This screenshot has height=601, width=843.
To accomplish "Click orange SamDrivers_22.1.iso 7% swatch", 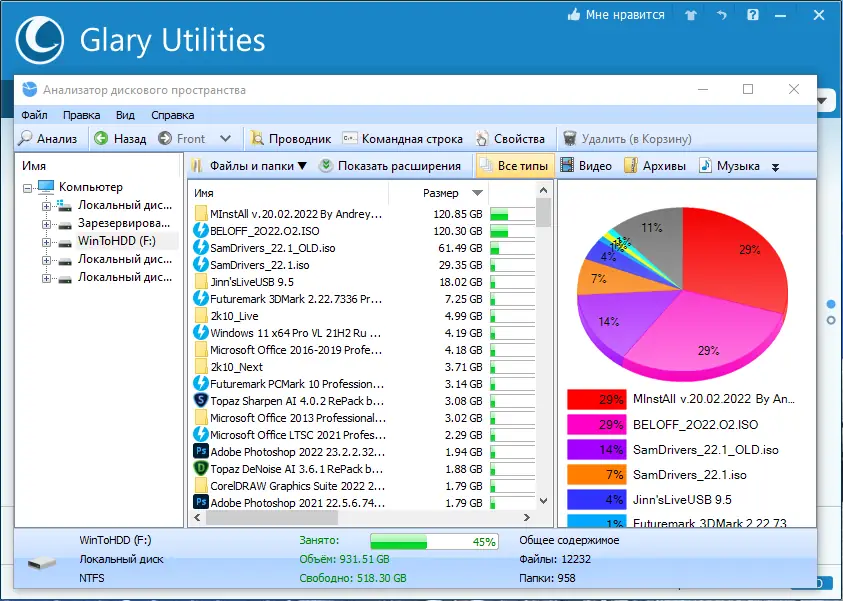I will click(x=596, y=475).
